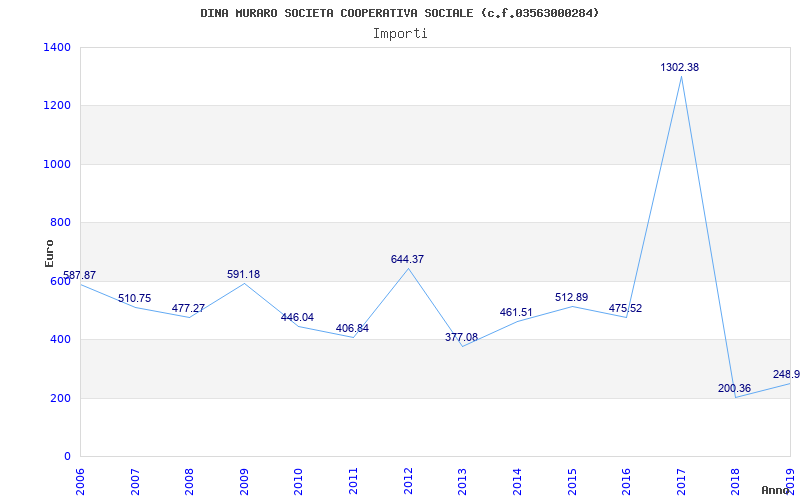The height and width of the screenshot is (500, 800).
Task: Select the 406.84 data label
Action: point(353,329)
